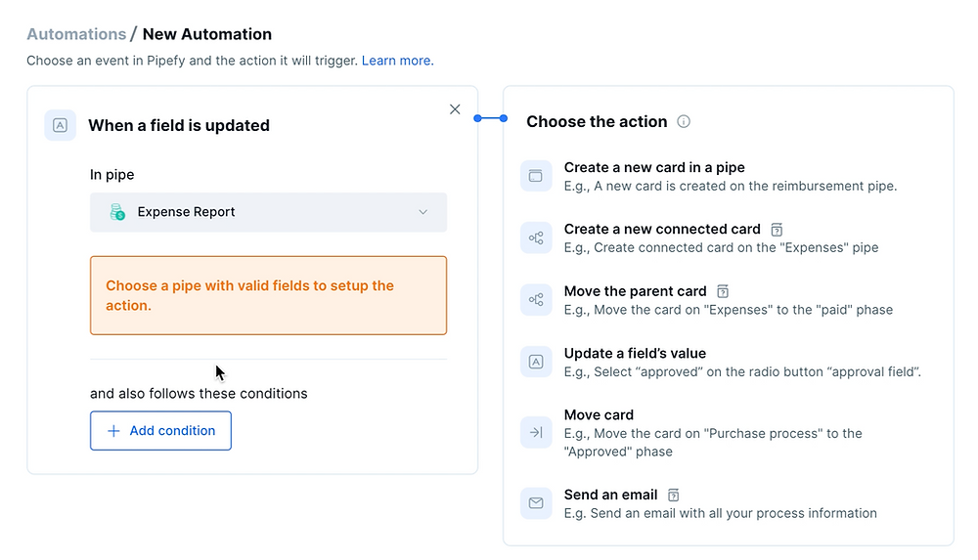Select the Send an email envelope icon
This screenshot has width=978, height=560.
536,503
